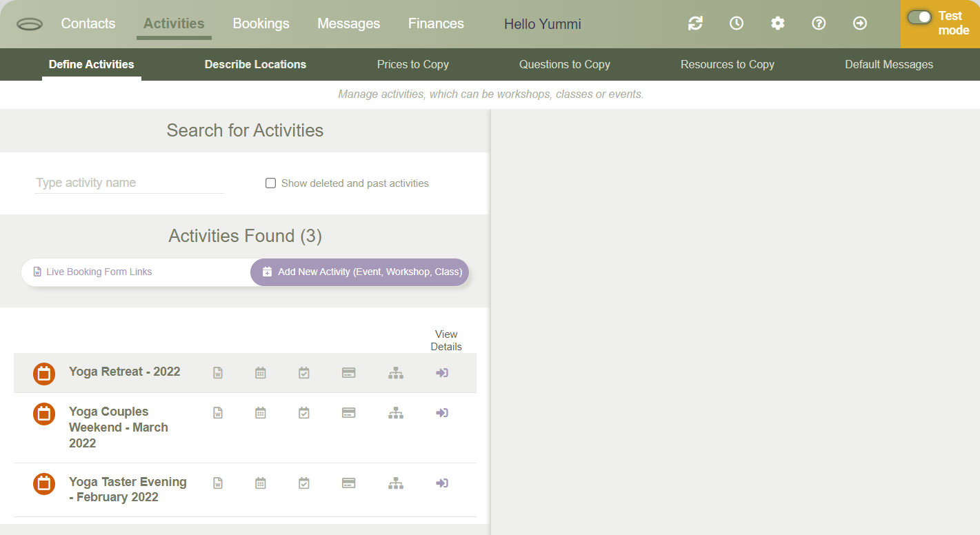The height and width of the screenshot is (535, 980).
Task: Switch to Describe Locations tab
Action: [255, 64]
